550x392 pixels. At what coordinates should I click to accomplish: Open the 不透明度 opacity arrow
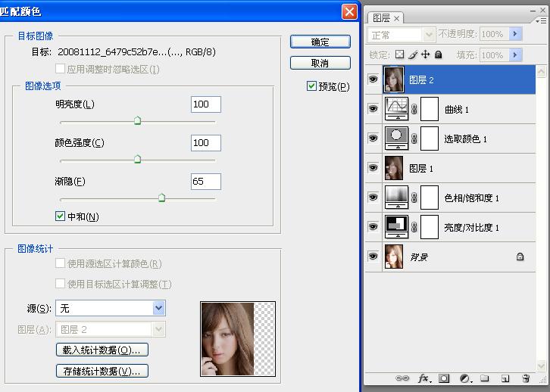click(x=515, y=34)
